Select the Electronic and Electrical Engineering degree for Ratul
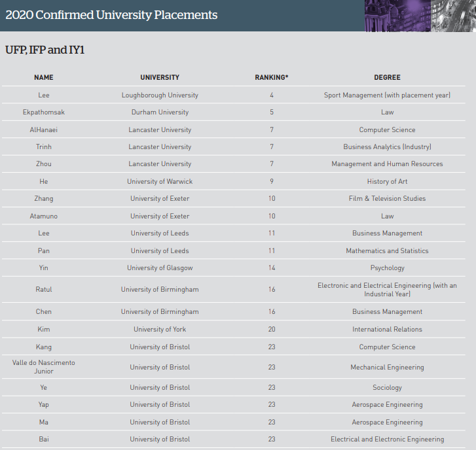Viewport: 476px width, 450px height. tap(387, 290)
